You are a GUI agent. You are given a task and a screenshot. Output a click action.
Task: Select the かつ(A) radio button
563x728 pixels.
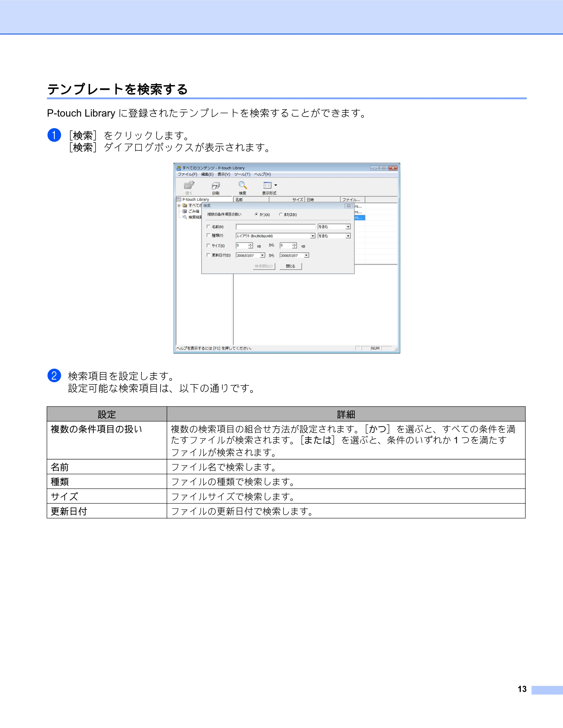(x=256, y=214)
